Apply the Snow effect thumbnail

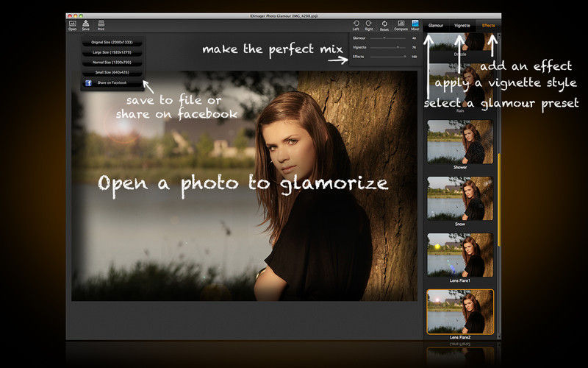coord(460,198)
